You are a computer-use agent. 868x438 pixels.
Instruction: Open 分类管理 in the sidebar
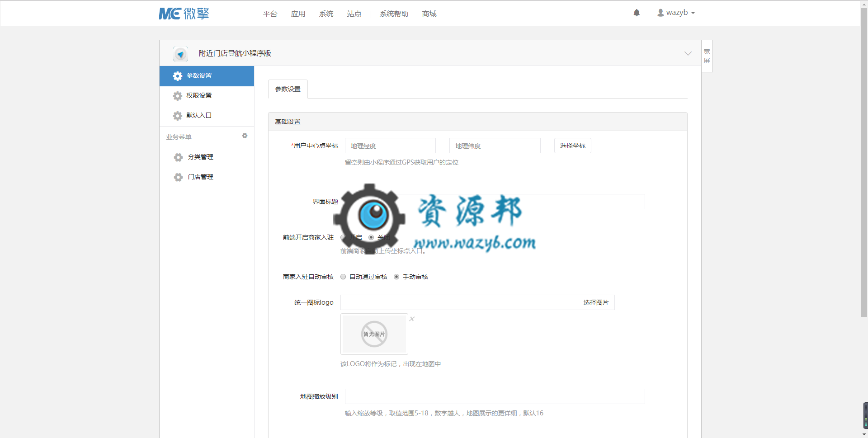[x=207, y=157]
